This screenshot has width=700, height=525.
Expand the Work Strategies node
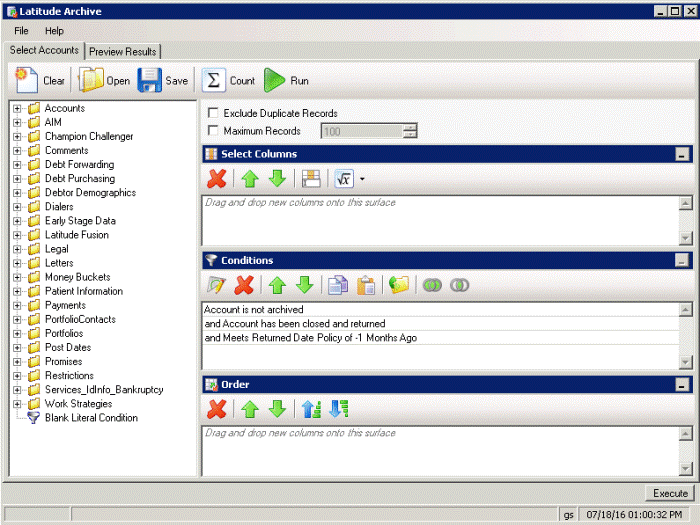[17, 404]
